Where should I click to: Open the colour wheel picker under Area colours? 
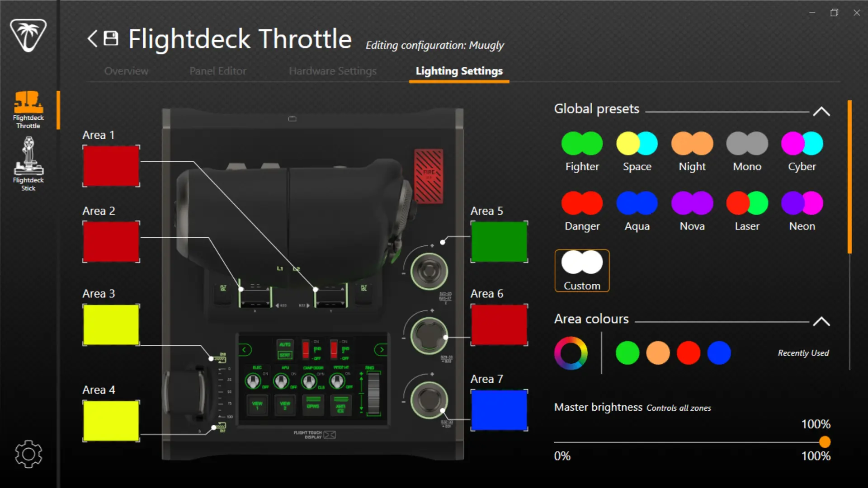point(571,353)
